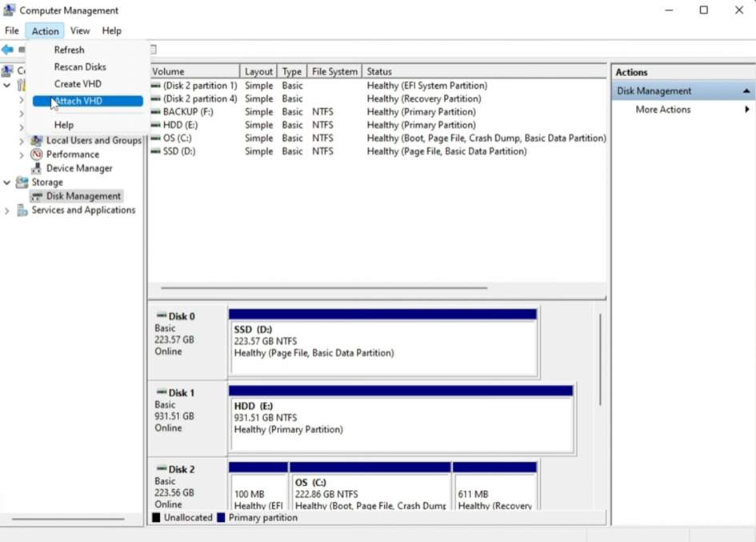Click the Performance icon in tree
The image size is (756, 542).
(37, 155)
